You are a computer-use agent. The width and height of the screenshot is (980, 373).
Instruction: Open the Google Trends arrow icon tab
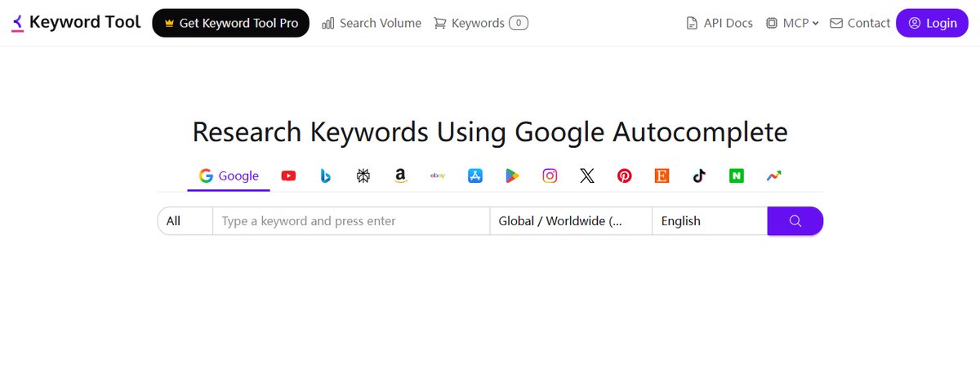774,175
